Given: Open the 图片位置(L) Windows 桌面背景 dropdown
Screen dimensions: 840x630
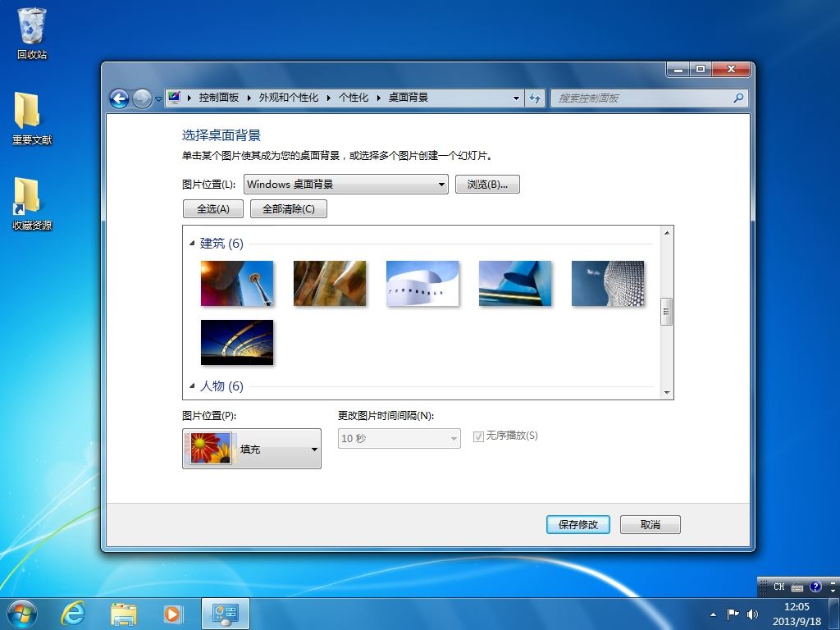Looking at the screenshot, I should pos(346,185).
